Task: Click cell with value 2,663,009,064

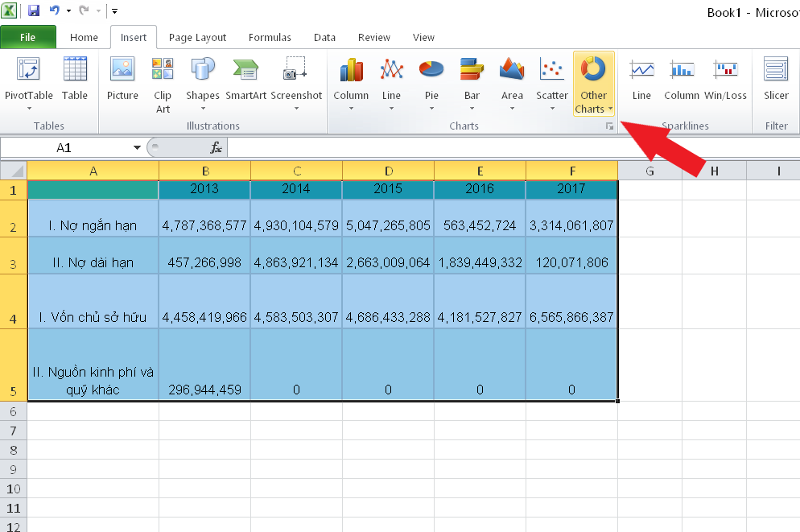Action: coord(388,256)
